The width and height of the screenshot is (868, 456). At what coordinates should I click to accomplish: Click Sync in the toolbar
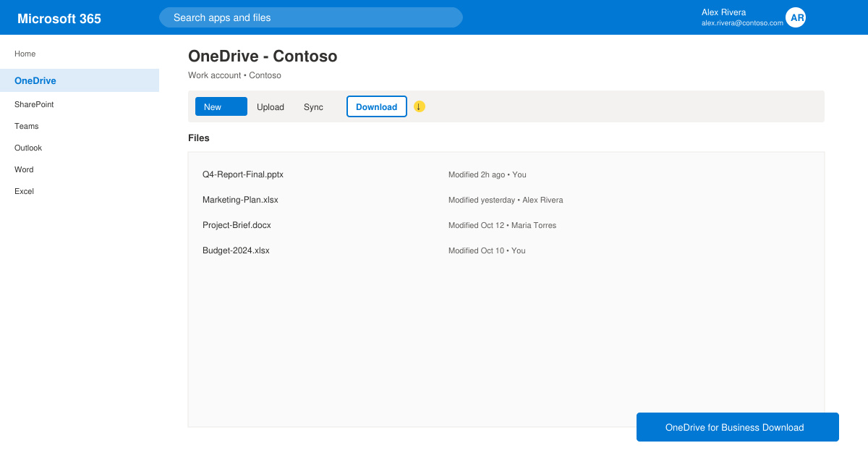(x=313, y=107)
